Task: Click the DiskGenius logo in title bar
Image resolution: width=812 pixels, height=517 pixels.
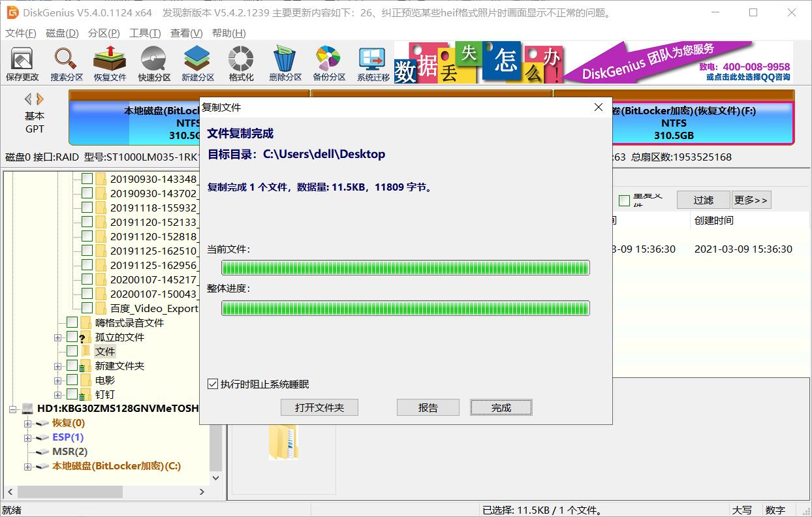Action: [x=12, y=12]
